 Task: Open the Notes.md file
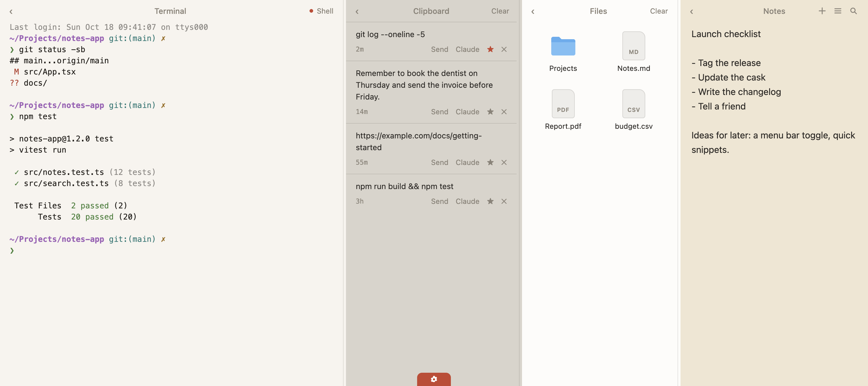click(634, 52)
